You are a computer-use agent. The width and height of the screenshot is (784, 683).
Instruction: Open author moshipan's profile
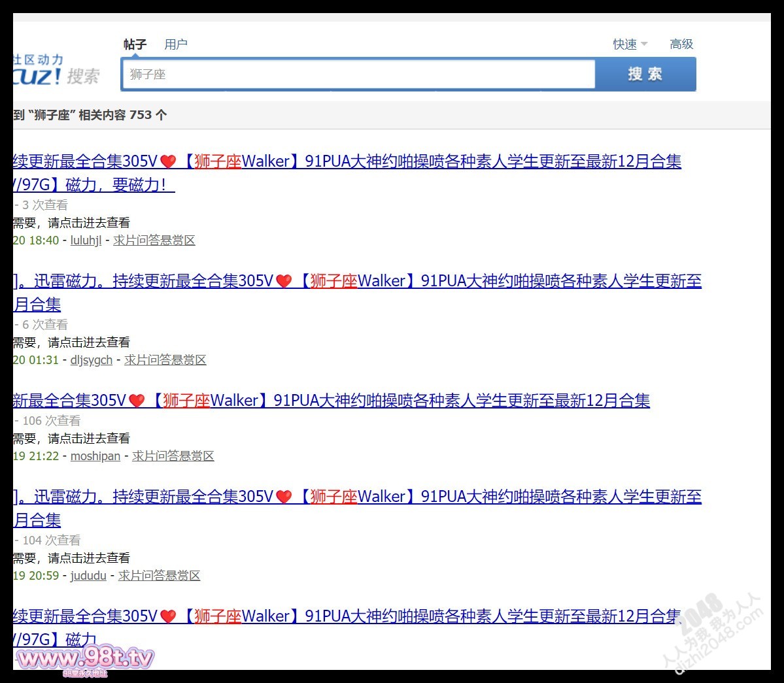click(x=95, y=456)
